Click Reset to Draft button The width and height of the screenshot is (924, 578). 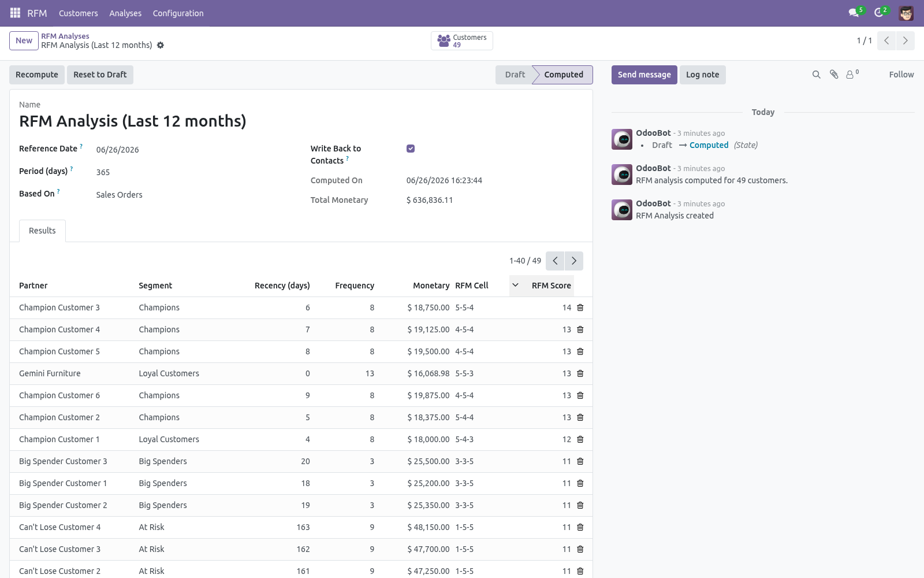click(x=100, y=75)
